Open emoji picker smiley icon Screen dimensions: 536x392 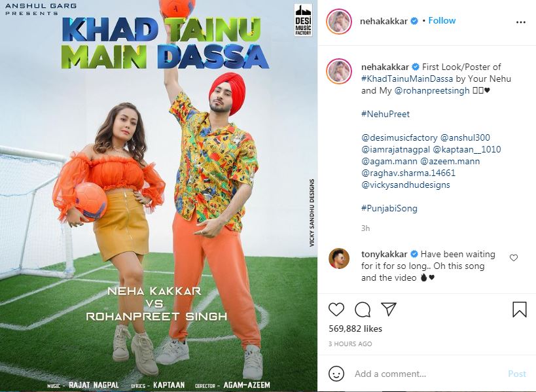coord(336,374)
